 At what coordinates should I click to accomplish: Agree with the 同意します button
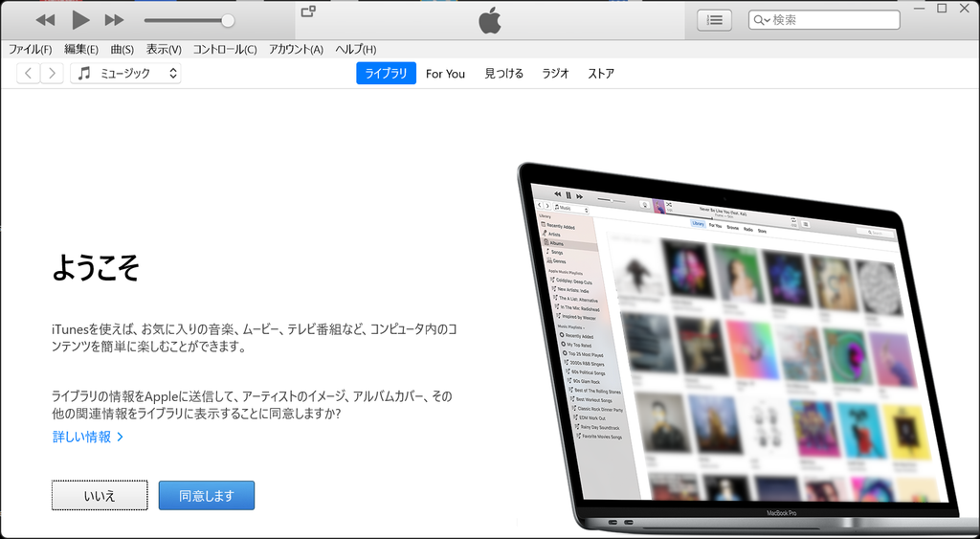coord(207,495)
